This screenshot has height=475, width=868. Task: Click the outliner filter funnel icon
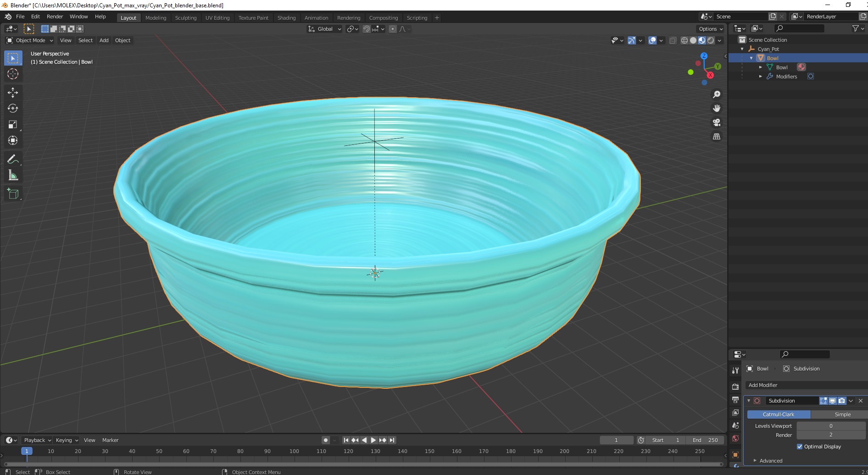tap(856, 28)
